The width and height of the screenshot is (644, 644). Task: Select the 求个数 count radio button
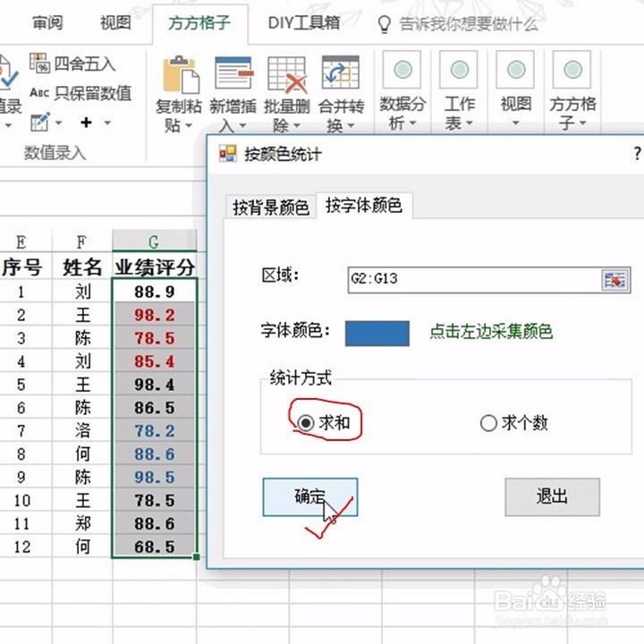click(x=488, y=423)
